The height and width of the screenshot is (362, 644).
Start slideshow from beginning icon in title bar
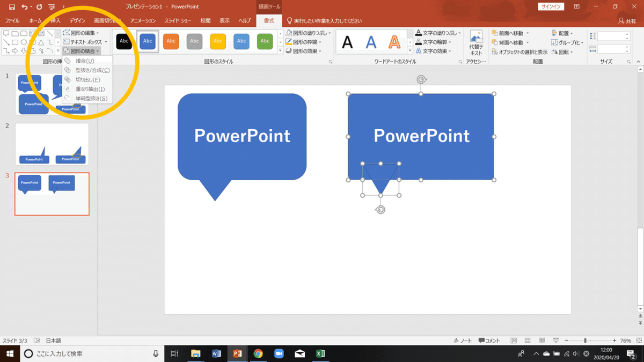coord(52,7)
